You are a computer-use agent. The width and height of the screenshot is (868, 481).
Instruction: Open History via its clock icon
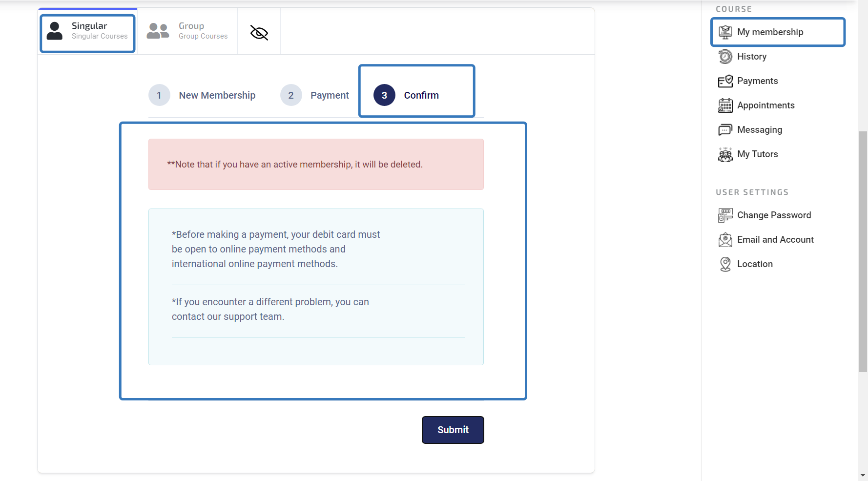click(x=725, y=57)
